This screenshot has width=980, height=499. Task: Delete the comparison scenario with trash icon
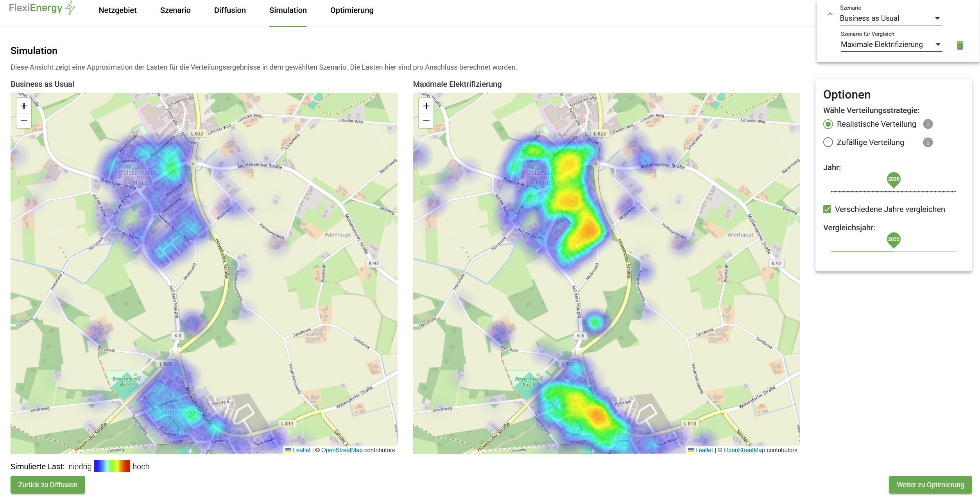click(x=960, y=45)
